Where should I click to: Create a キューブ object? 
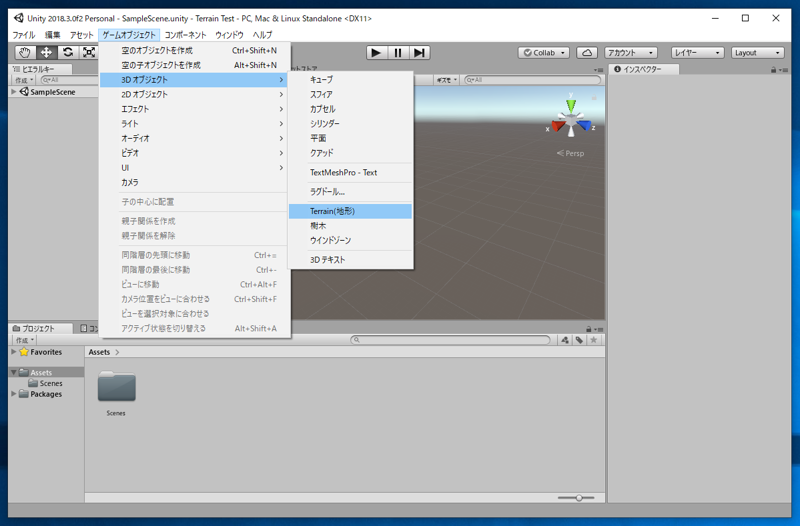pyautogui.click(x=351, y=80)
